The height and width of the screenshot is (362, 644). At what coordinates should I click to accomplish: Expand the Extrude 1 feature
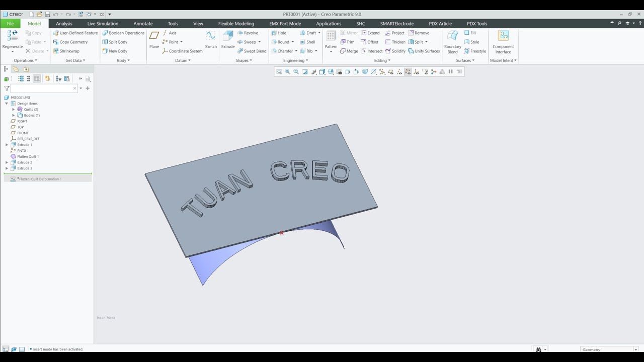click(x=7, y=145)
